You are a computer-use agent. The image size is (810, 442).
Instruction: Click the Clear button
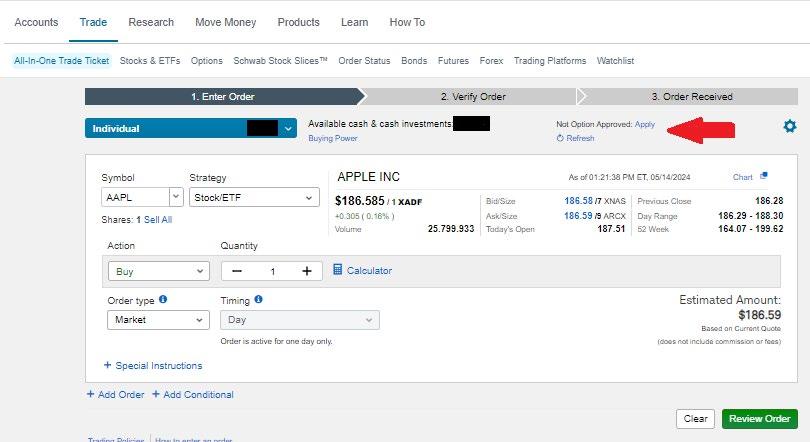pos(695,419)
